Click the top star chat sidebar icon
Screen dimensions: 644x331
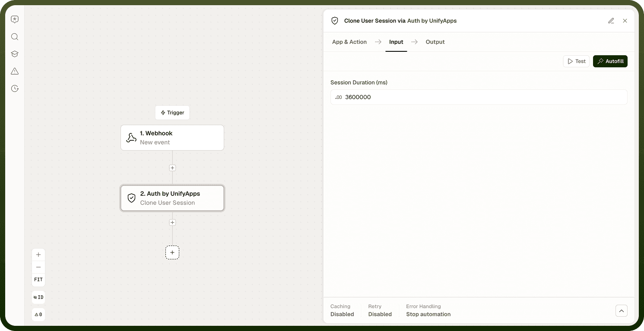click(x=15, y=19)
